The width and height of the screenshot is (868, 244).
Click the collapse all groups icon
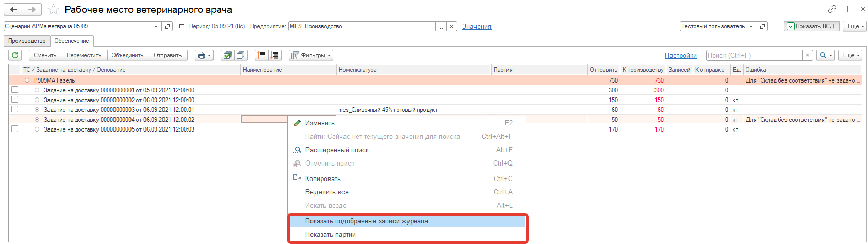[261, 55]
